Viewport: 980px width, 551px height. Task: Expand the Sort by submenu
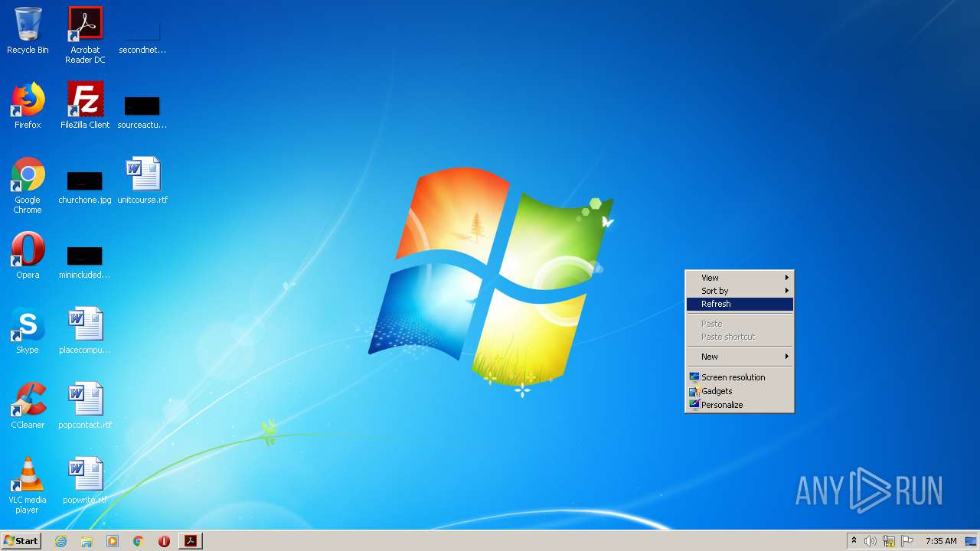pos(740,291)
